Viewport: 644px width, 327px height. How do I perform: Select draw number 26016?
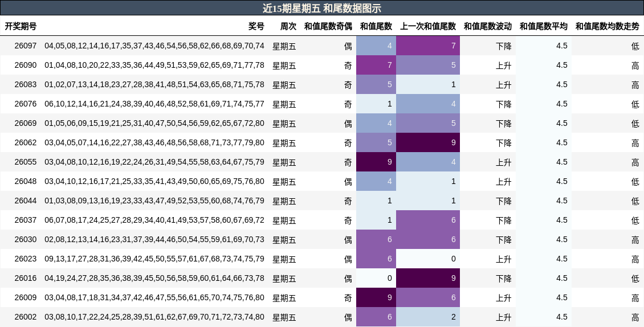[x=26, y=278]
